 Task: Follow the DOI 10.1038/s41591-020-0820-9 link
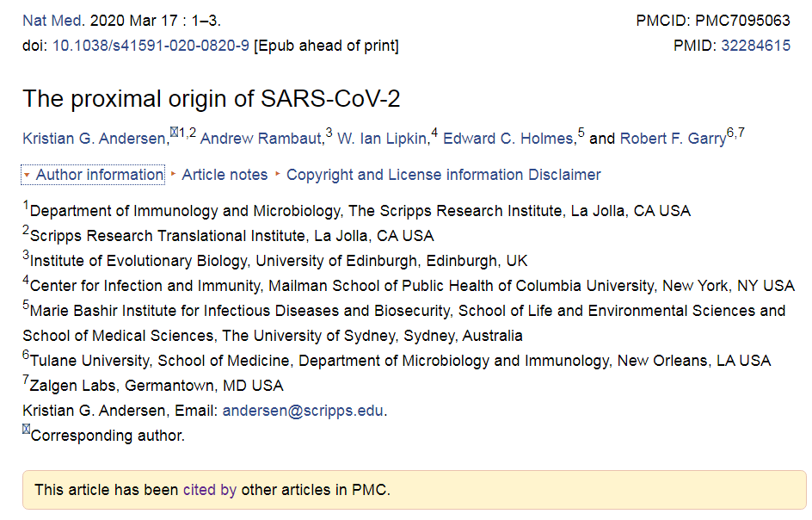point(151,46)
